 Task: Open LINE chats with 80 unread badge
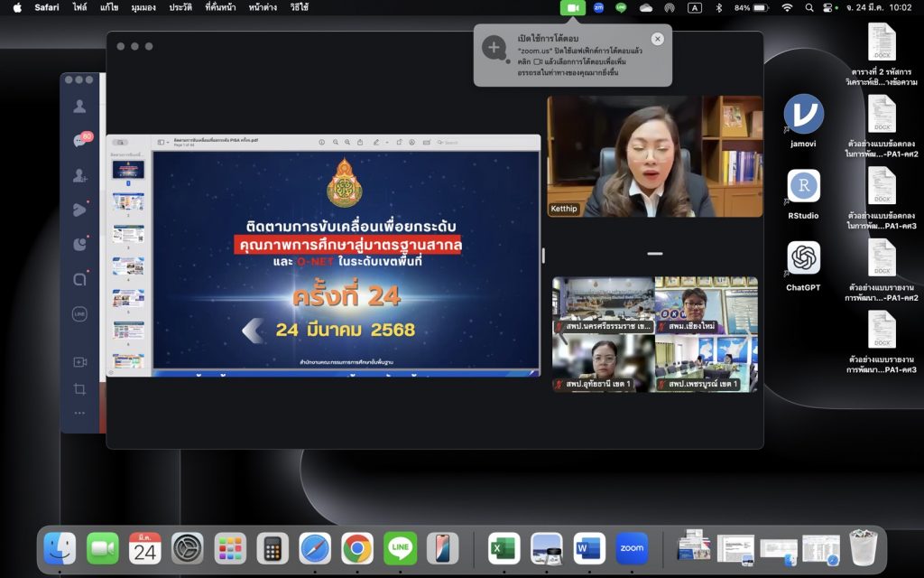(82, 140)
